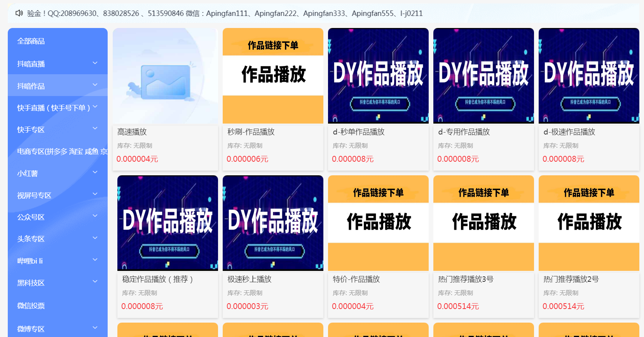Click the 热门推荐播放2号 product title
Viewport: 644px width, 337px height.
coord(571,279)
